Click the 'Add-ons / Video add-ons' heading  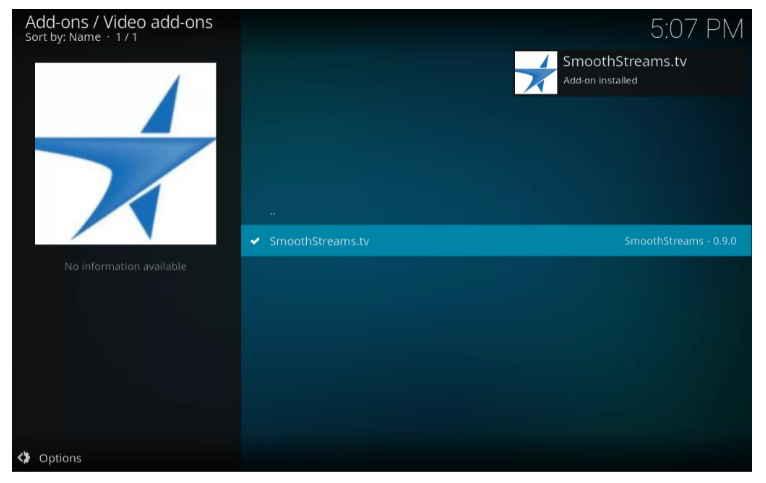[x=119, y=22]
